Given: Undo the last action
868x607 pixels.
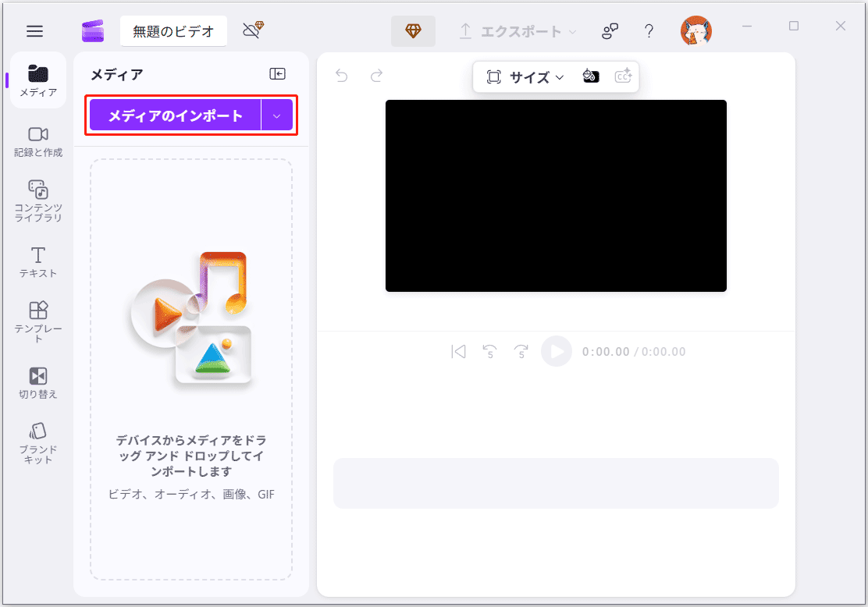Looking at the screenshot, I should pos(340,76).
